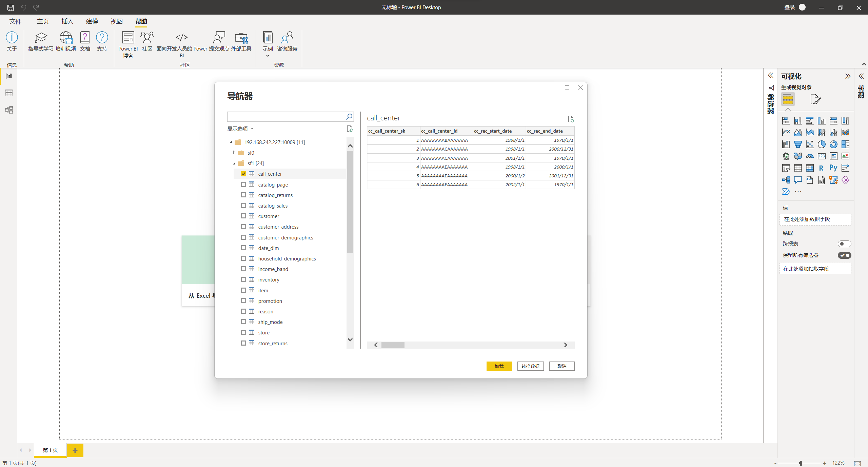Toggle the cross-report drillthrough switch

pos(844,244)
